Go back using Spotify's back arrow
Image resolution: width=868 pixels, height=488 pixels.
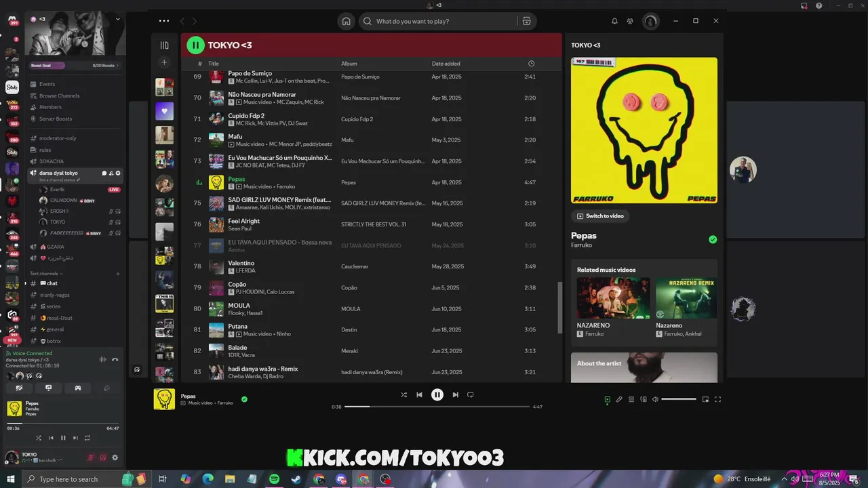pos(182,21)
